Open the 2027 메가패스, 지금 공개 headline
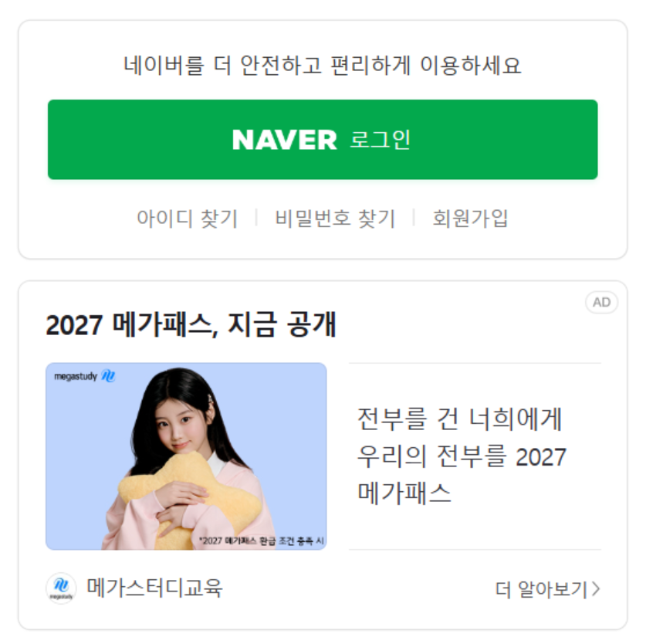Screen dimensions: 663x644 tap(191, 324)
